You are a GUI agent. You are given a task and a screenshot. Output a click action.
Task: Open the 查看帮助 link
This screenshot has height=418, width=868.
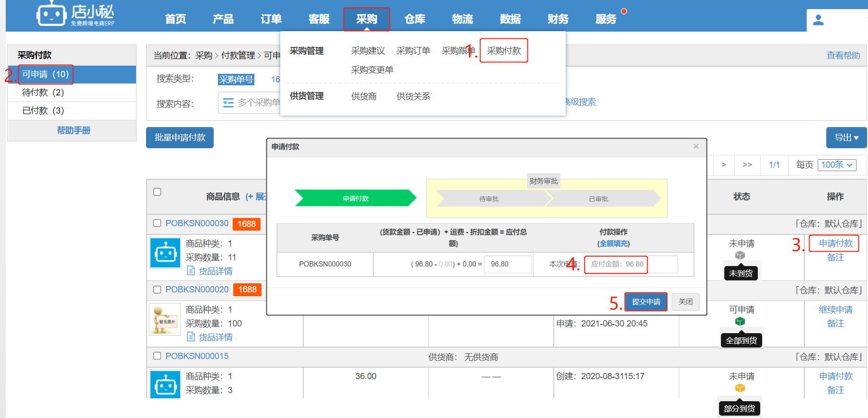pyautogui.click(x=843, y=56)
